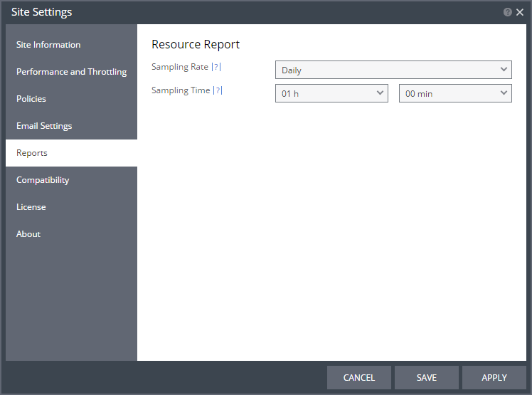Switch to the Policies section
The width and height of the screenshot is (532, 395).
click(71, 99)
